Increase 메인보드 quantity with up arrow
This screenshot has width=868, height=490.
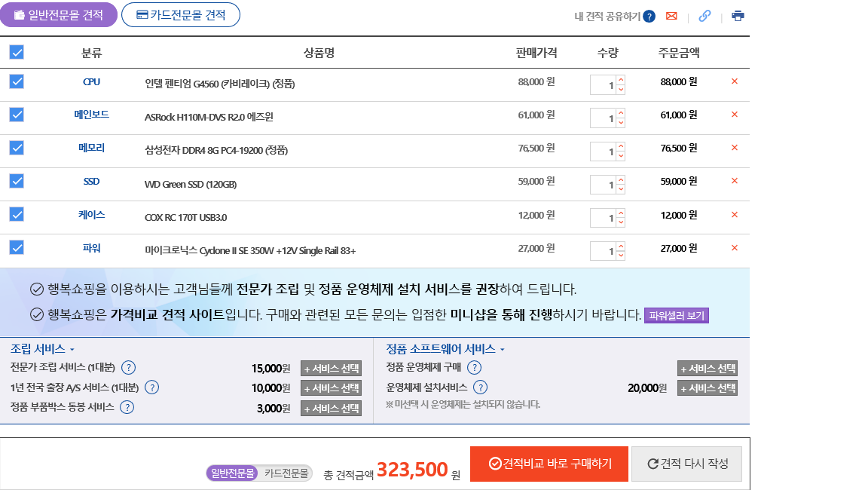[x=621, y=114]
